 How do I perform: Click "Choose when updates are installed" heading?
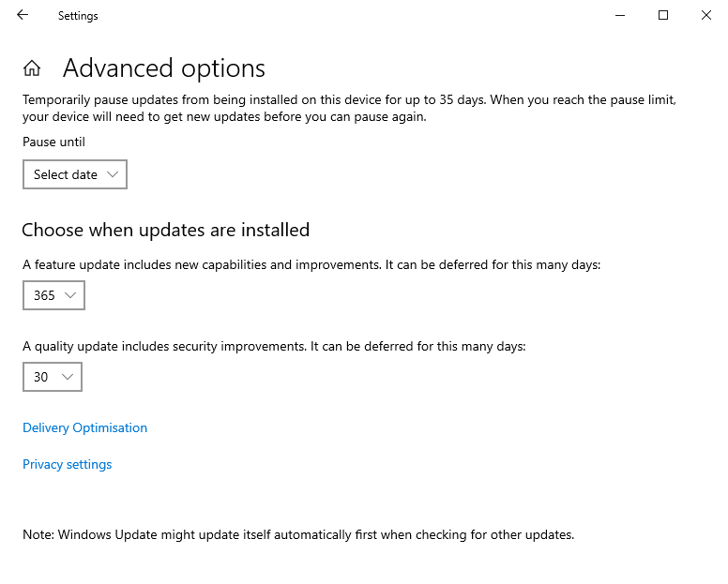[165, 230]
